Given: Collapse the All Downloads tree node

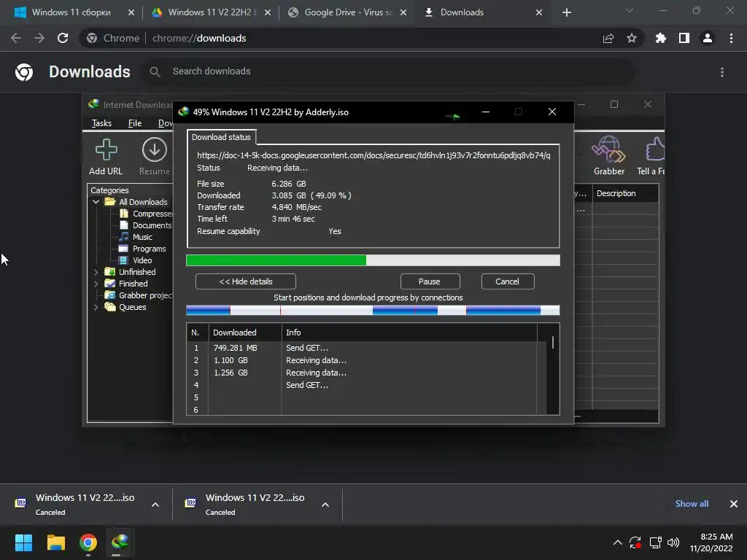Looking at the screenshot, I should point(96,202).
